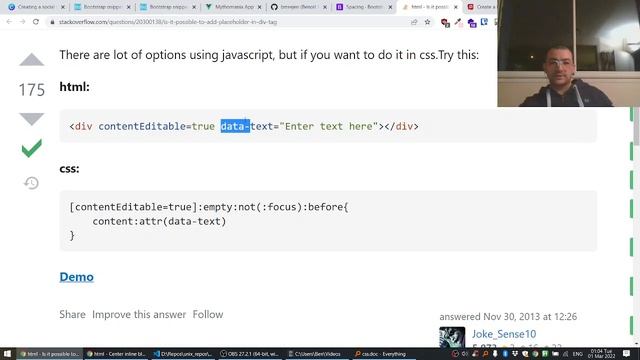640x360 pixels.
Task: Click the volume speaker tray icon
Action: coord(465,354)
